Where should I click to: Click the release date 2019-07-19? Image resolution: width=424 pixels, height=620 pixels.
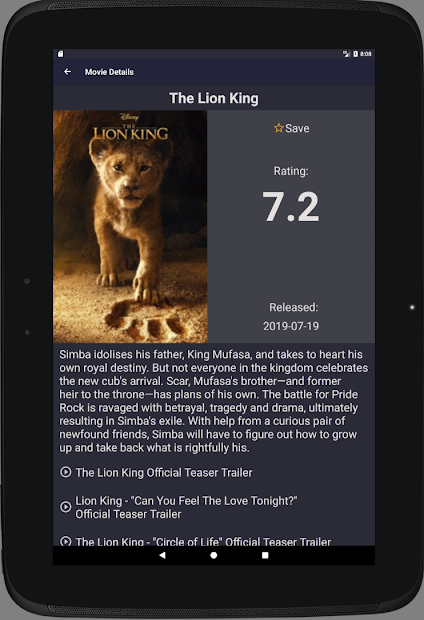click(291, 326)
